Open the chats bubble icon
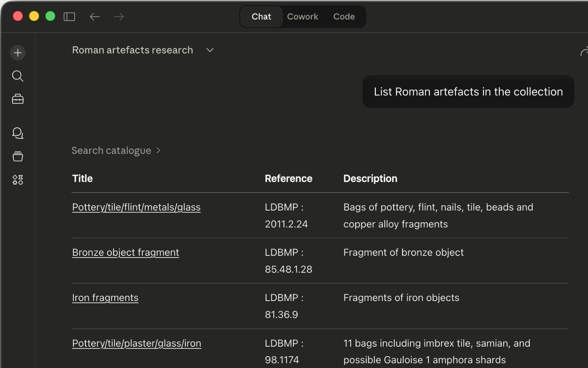This screenshot has height=368, width=588. click(x=18, y=133)
